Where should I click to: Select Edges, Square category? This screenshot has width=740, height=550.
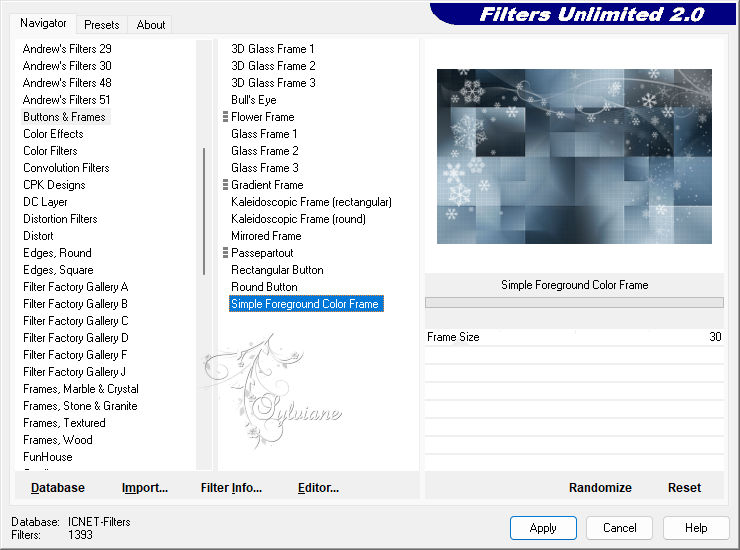point(59,270)
